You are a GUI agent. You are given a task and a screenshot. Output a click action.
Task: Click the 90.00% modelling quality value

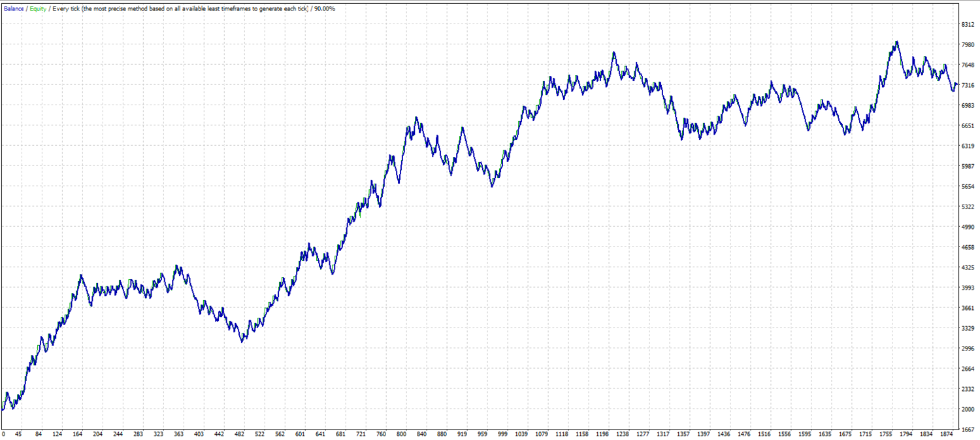pos(326,9)
